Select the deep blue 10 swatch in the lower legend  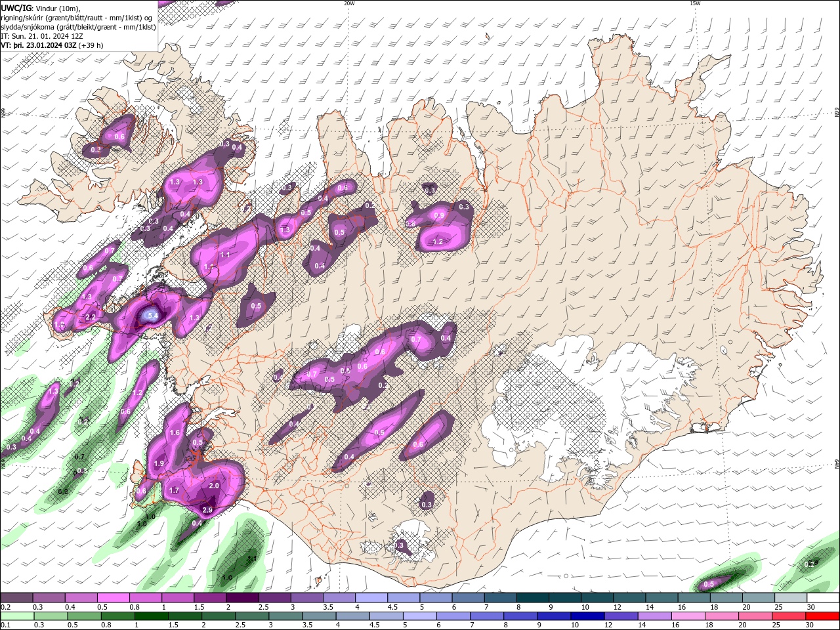(587, 616)
